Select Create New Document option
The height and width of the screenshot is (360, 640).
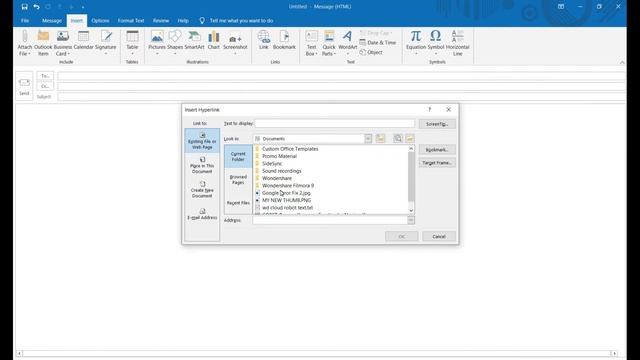tap(202, 189)
